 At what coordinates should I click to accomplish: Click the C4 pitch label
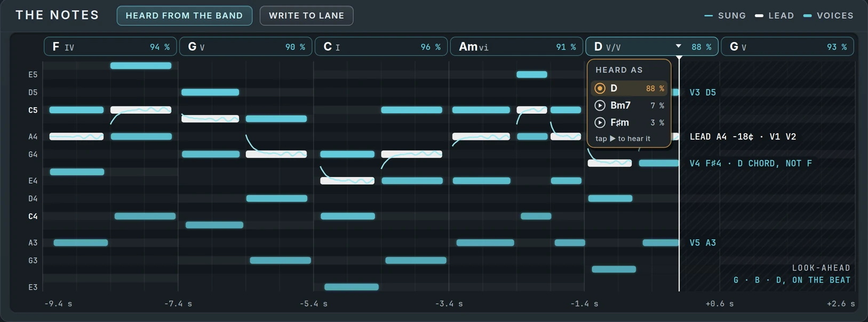33,216
